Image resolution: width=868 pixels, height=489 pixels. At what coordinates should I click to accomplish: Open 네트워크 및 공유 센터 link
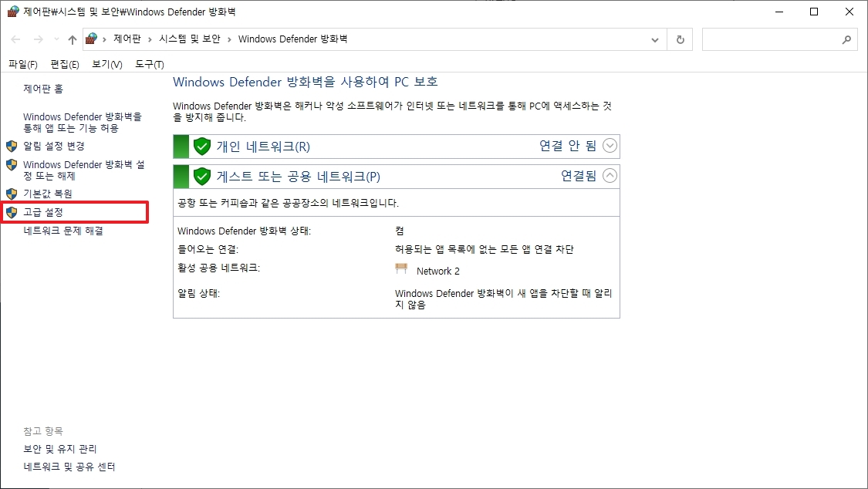(69, 467)
